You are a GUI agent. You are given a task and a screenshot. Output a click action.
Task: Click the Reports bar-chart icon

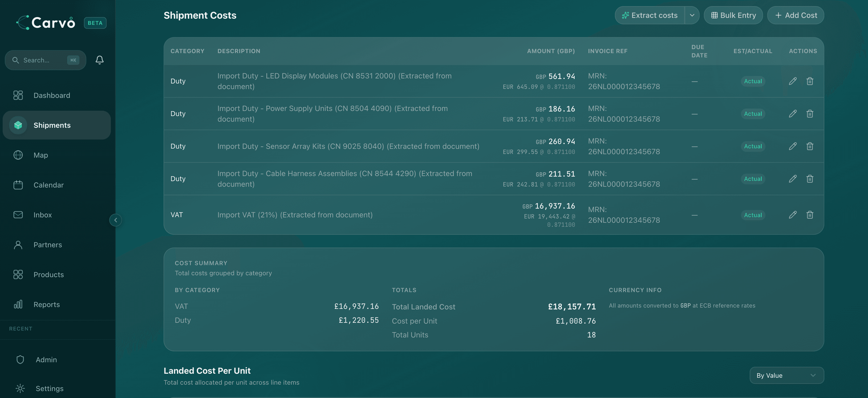pos(18,304)
